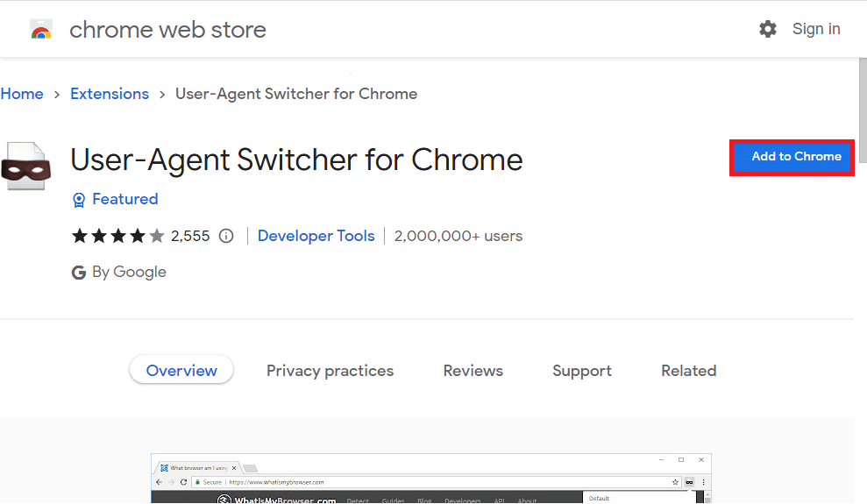This screenshot has width=867, height=504.
Task: Click User-Agent Switcher breadcrumb text
Action: tap(296, 94)
